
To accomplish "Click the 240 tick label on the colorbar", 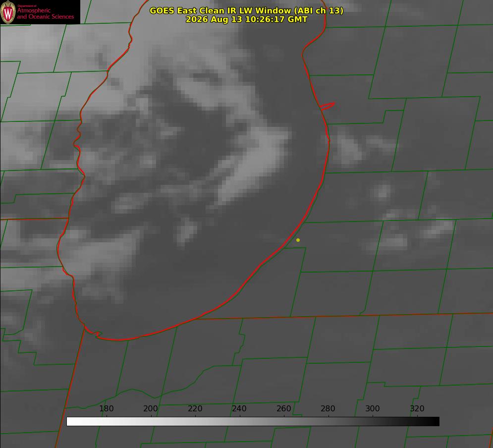I will tap(239, 408).
